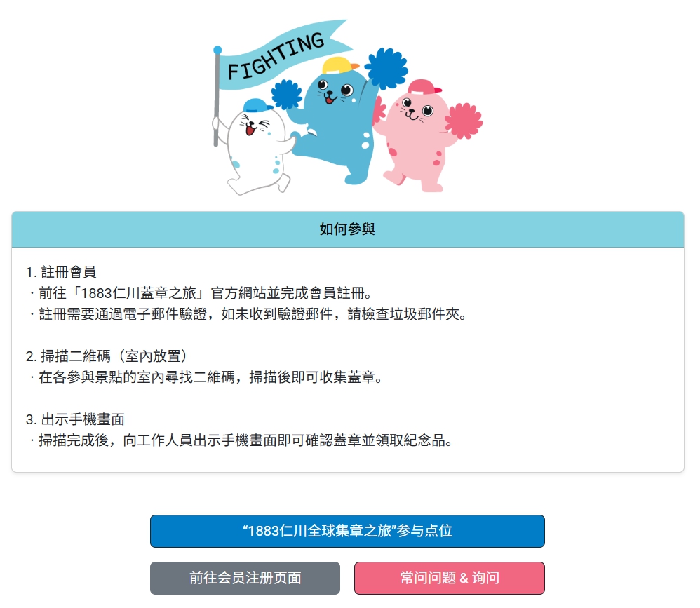
Task: Click the red cap on the pink seal
Action: 424,88
